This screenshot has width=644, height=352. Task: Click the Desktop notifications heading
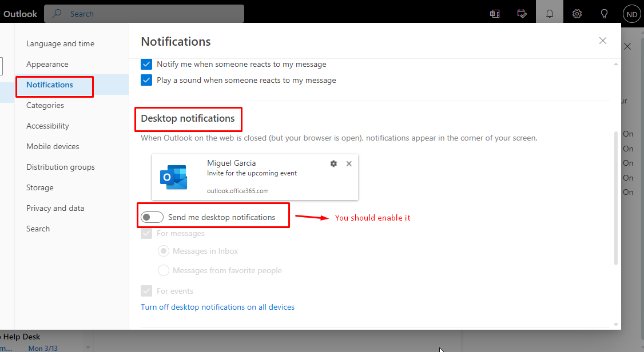point(188,118)
